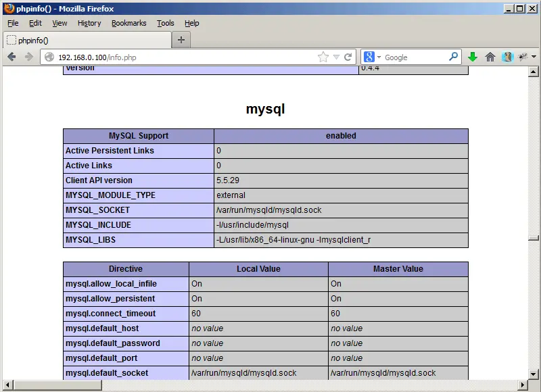Click the MYSQL_LIBS label
This screenshot has width=541, height=392.
coord(91,240)
